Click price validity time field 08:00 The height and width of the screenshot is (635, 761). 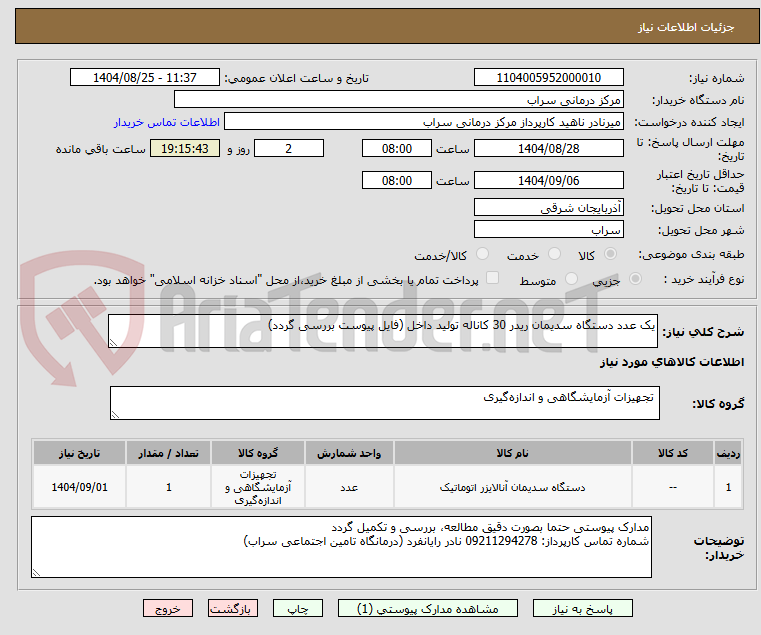[397, 180]
